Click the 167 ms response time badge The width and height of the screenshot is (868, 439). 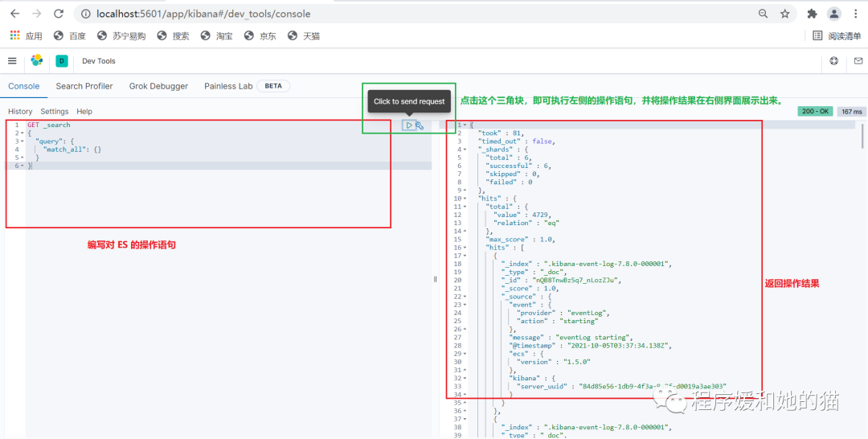851,111
